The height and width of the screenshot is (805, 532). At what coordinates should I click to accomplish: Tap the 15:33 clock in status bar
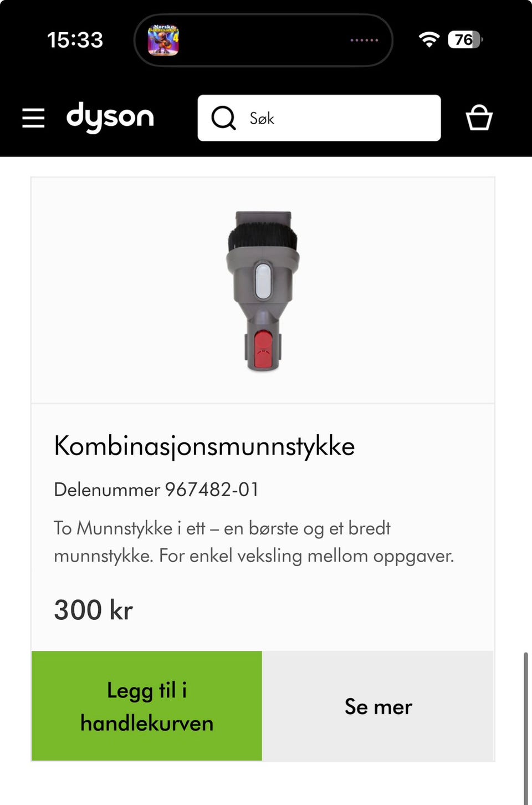[75, 40]
